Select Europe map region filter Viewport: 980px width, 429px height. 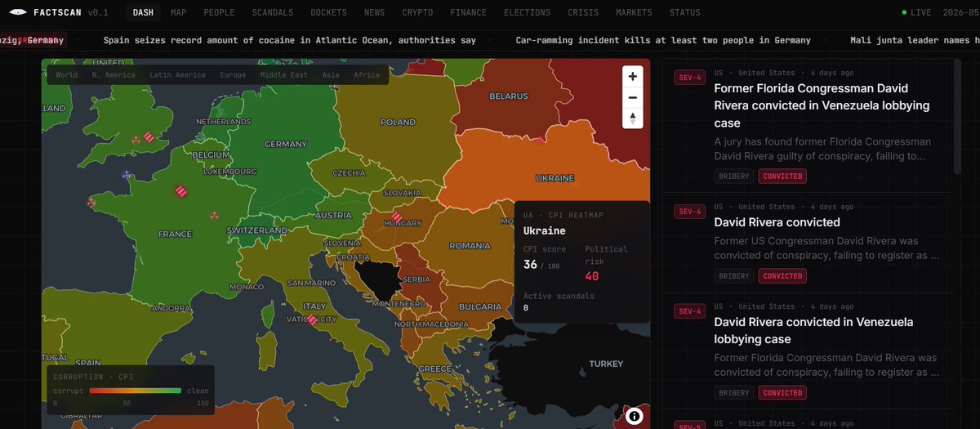pos(233,75)
